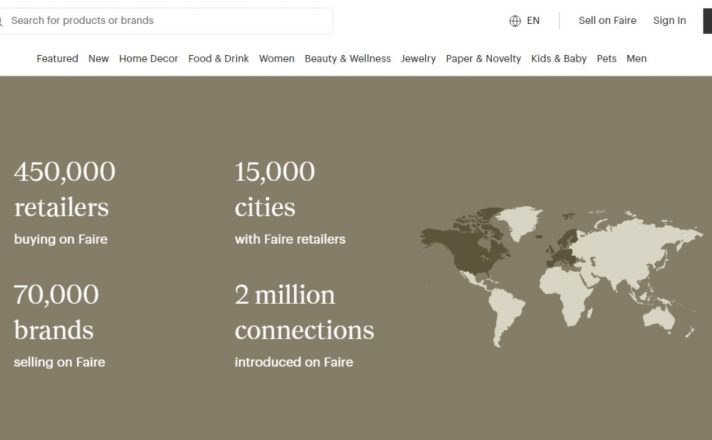Open the EN language selector
Screen dimensions: 712x440
533,20
